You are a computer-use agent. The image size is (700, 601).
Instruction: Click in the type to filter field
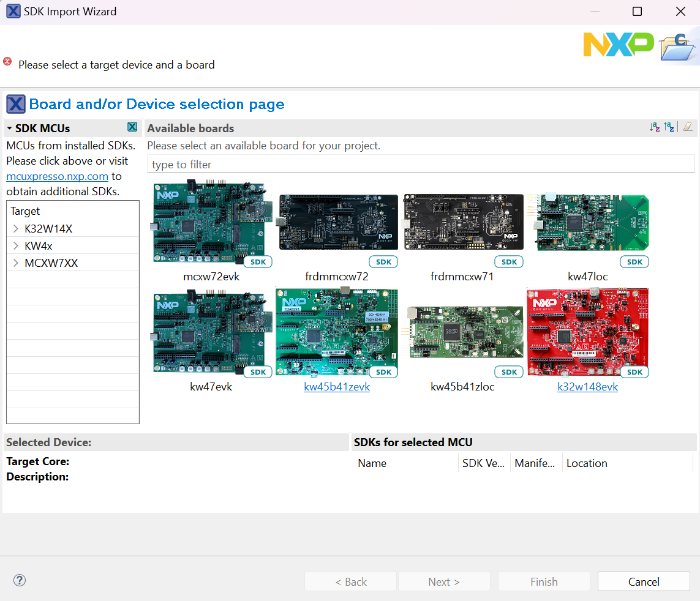[x=420, y=165]
